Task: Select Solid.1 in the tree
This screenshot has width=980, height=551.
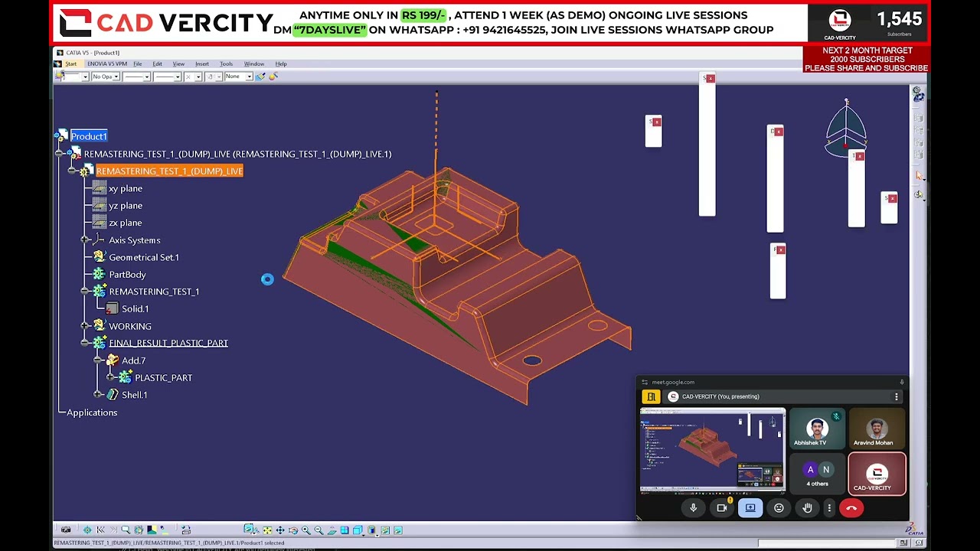Action: click(135, 308)
